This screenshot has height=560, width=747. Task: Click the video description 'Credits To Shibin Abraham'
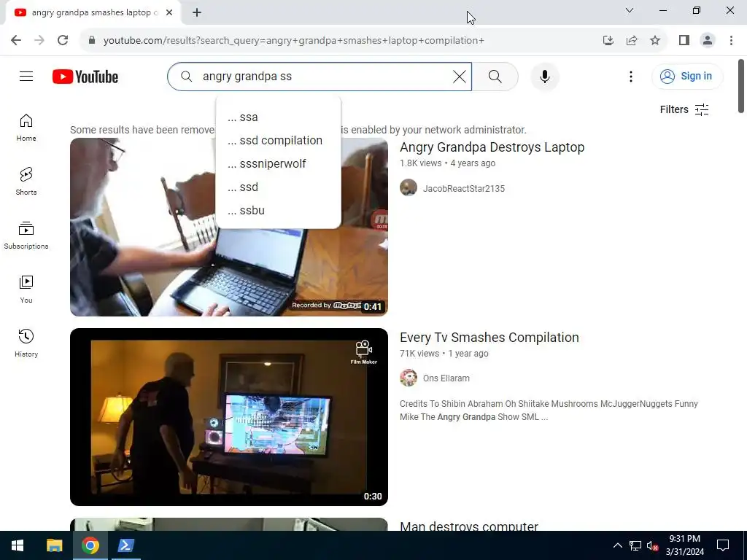pyautogui.click(x=549, y=410)
